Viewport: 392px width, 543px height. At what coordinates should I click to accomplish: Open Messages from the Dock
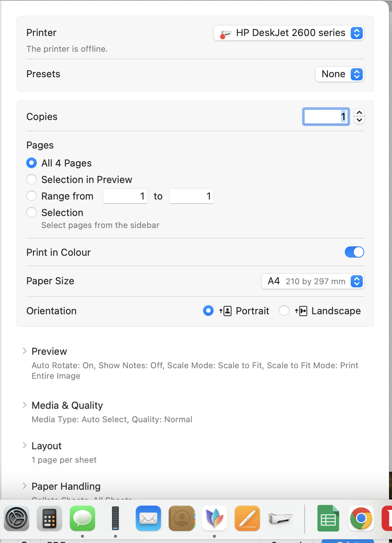[82, 519]
